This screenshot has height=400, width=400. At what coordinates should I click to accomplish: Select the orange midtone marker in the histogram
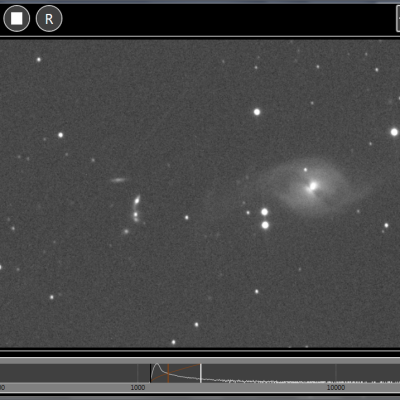(168, 373)
